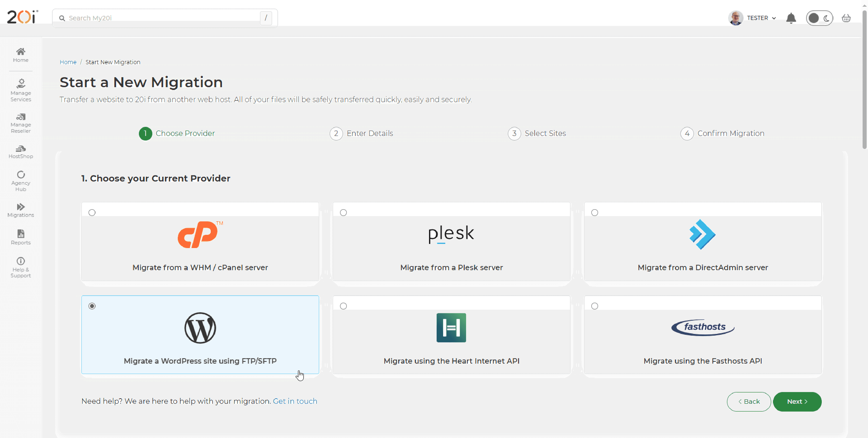Click 'Migrate using the Heart Internet API' text
Viewport: 868px width, 438px height.
point(452,361)
